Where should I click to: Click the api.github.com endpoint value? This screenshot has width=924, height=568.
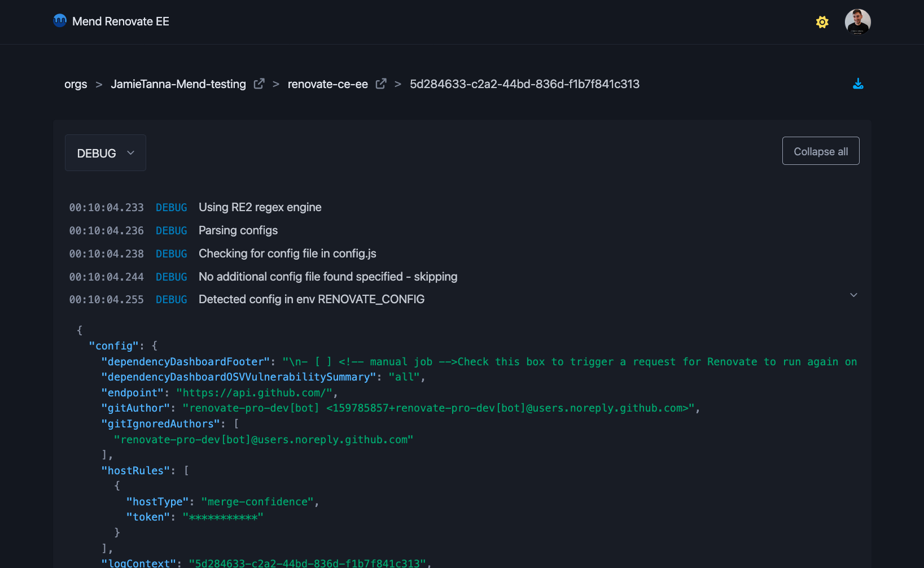pos(255,392)
